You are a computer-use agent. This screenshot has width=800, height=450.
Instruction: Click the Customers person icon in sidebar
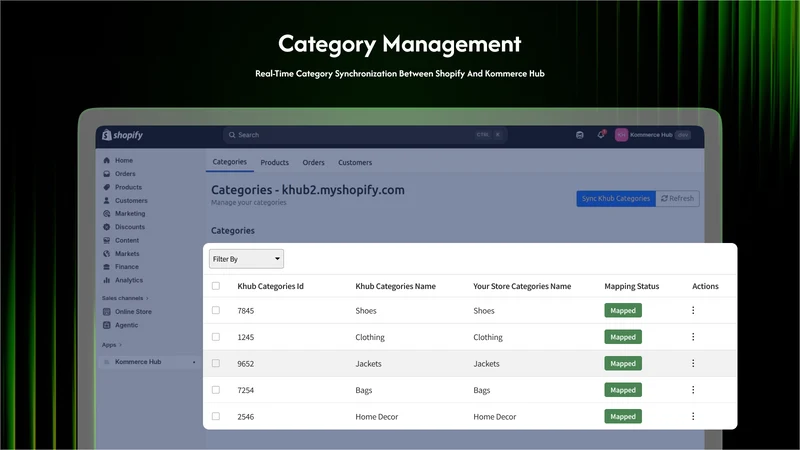click(107, 201)
